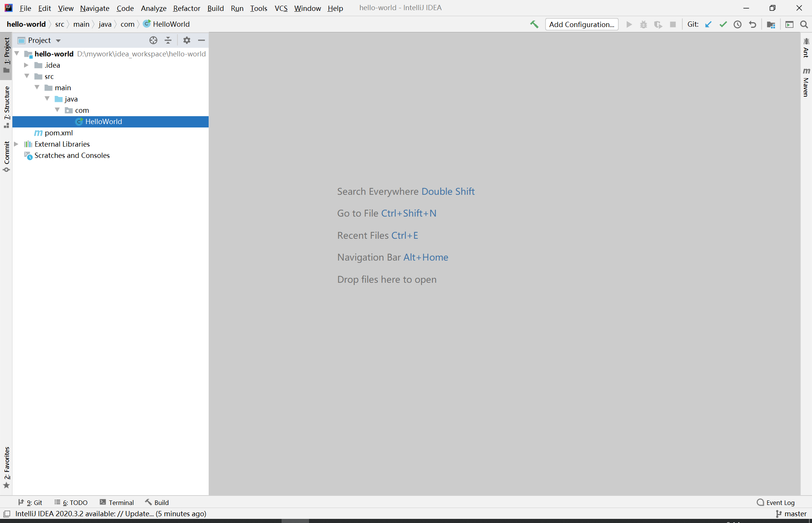The width and height of the screenshot is (812, 523).
Task: Click Git Rollback undo icon
Action: pos(752,24)
